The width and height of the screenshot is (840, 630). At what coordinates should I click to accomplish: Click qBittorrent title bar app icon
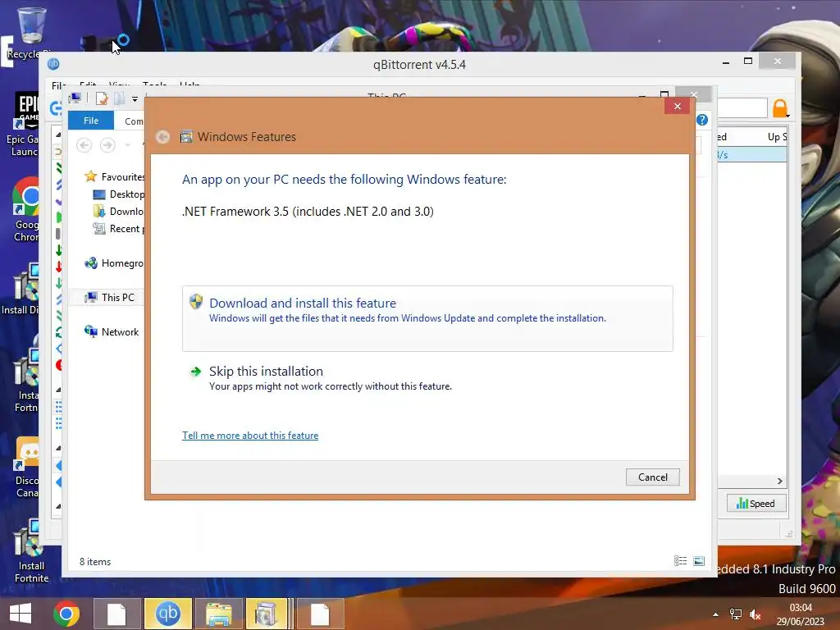click(x=53, y=64)
